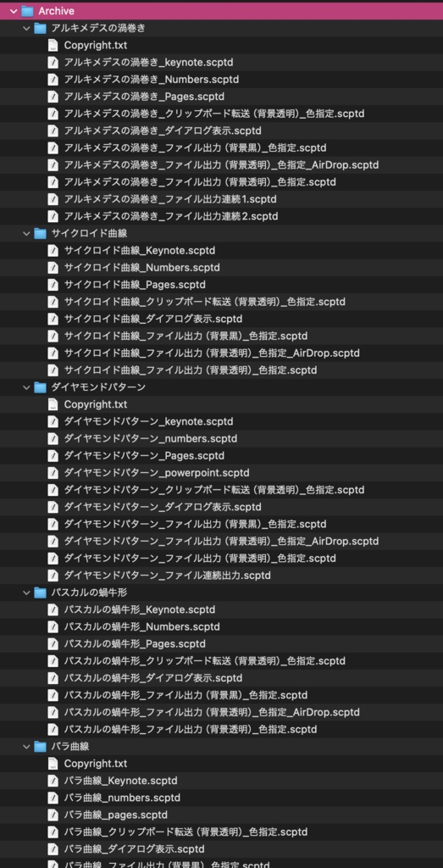
Task: Select サイクロイド曲線_ファイル出力 (背景黒)_色指定.scptd
Action: tap(186, 337)
